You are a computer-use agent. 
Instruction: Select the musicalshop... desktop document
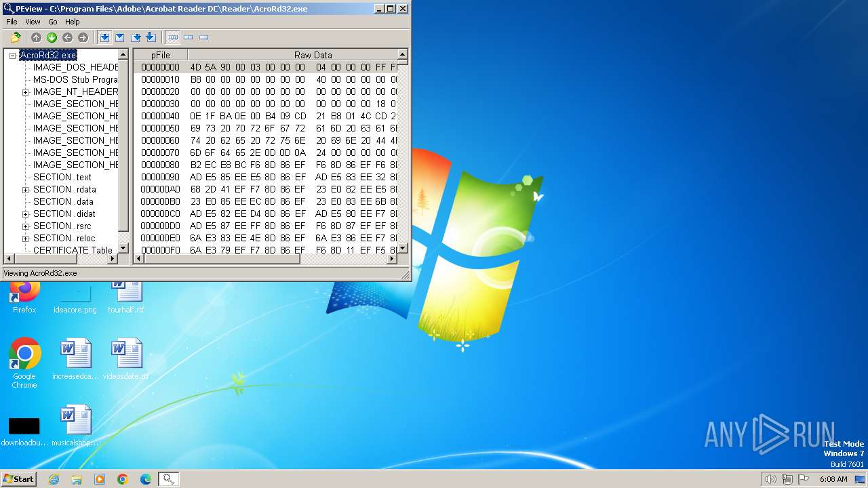click(x=75, y=426)
